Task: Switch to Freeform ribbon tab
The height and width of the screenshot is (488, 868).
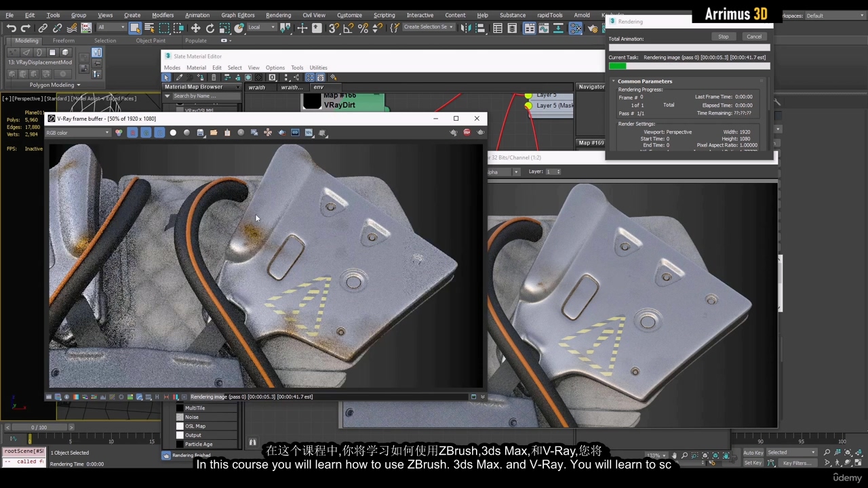Action: click(x=64, y=41)
